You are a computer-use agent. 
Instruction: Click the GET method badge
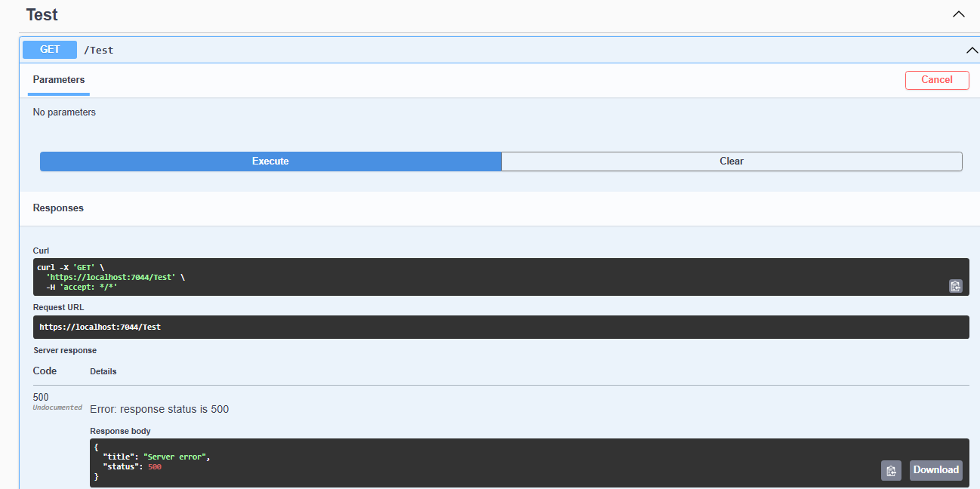(50, 50)
